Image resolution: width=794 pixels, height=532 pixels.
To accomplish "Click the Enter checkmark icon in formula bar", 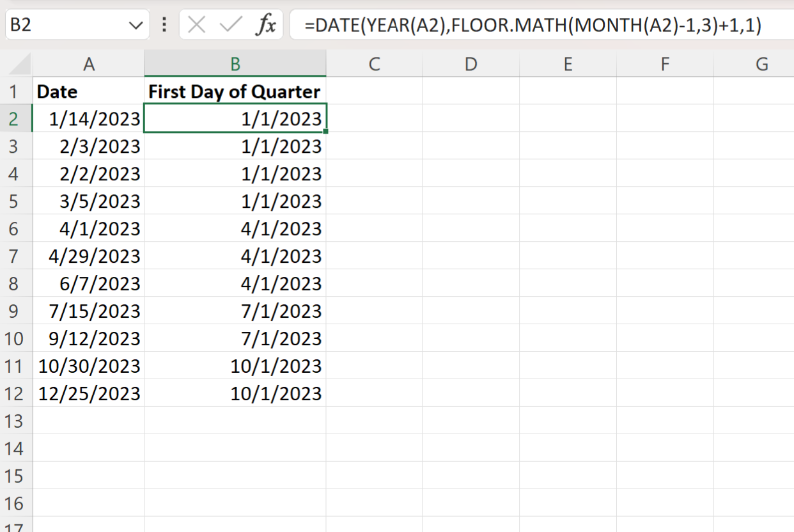I will click(230, 25).
